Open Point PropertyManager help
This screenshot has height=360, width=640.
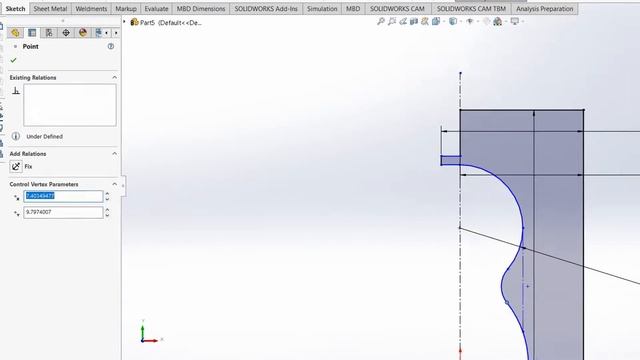[111, 47]
